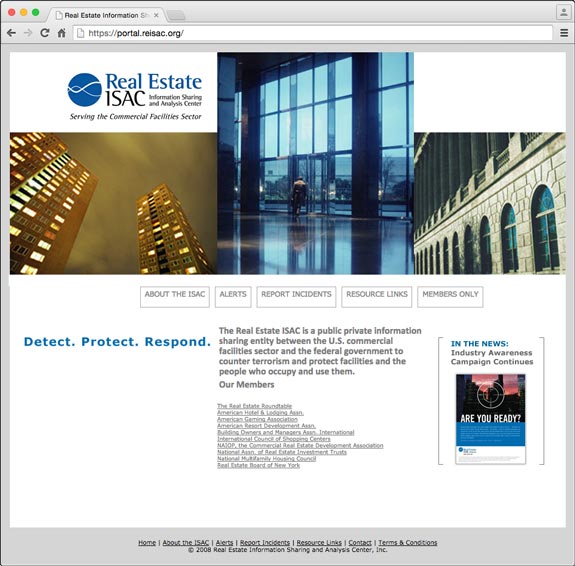Open the user profile icon
575x566 pixels.
click(563, 12)
